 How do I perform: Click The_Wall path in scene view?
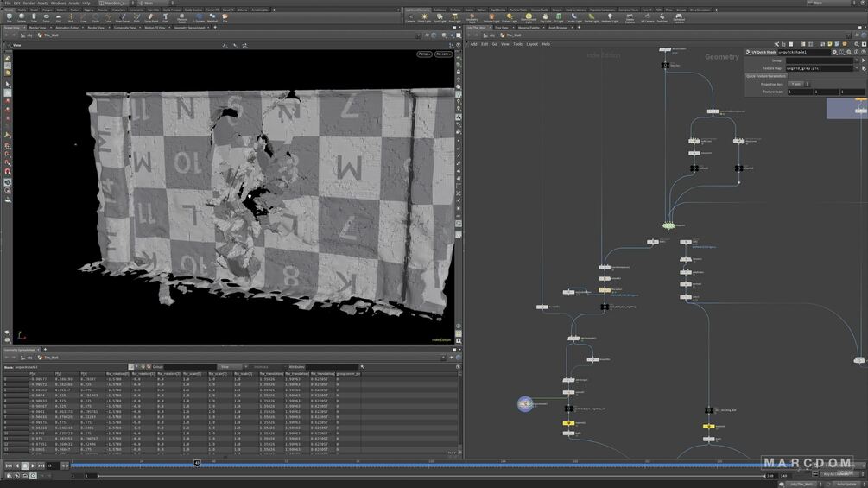(51, 35)
